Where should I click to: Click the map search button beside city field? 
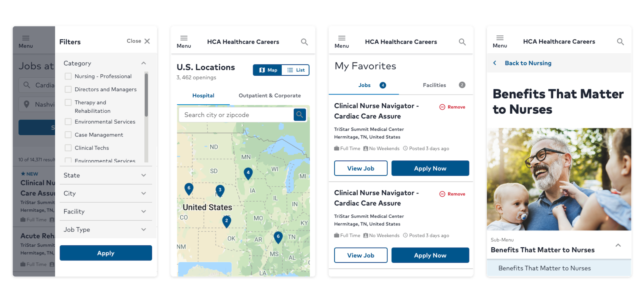[299, 115]
